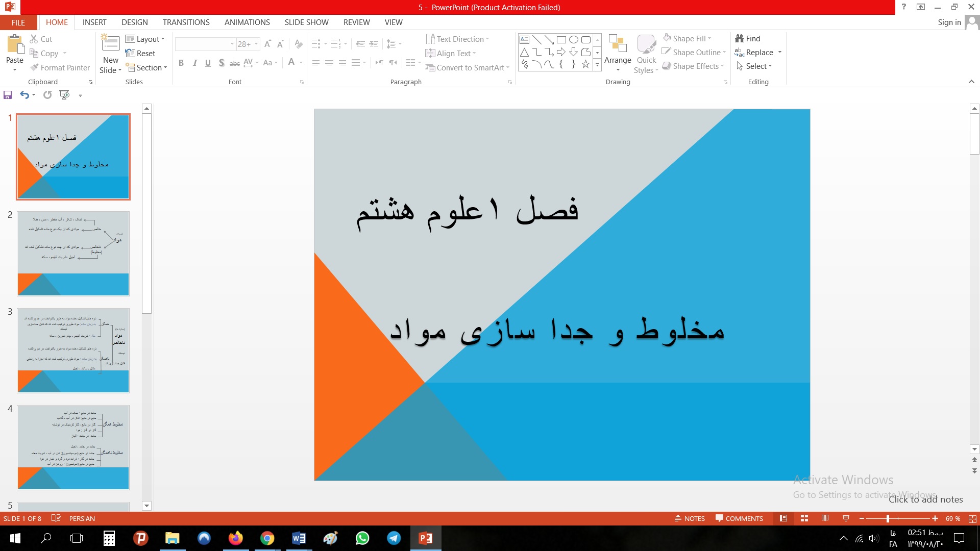Select the rectangle shape in shapes gallery
980x551 pixels.
point(561,40)
